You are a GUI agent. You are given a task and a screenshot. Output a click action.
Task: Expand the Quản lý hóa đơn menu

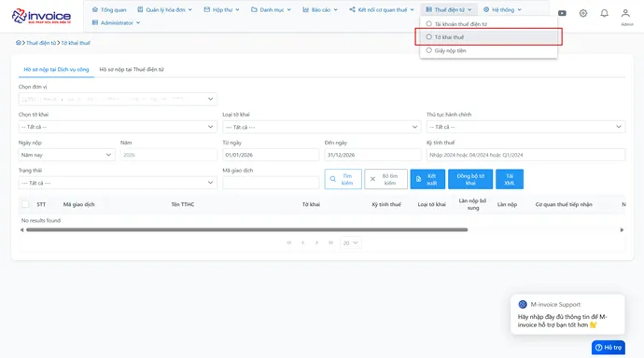tap(164, 9)
